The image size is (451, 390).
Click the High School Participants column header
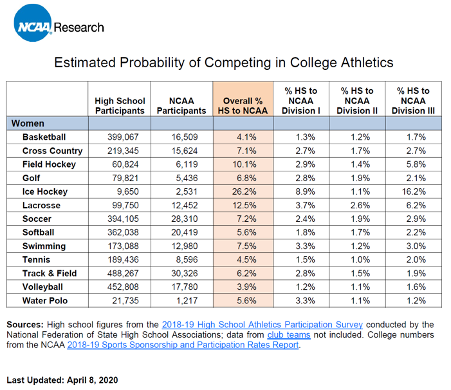(x=120, y=106)
